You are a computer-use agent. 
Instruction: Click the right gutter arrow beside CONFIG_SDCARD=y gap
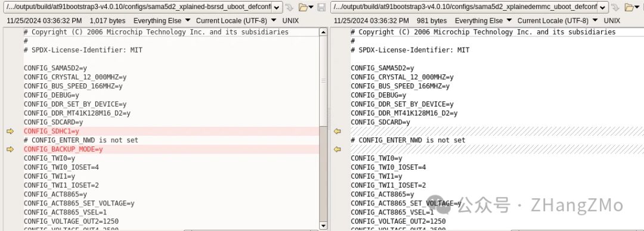(x=337, y=132)
